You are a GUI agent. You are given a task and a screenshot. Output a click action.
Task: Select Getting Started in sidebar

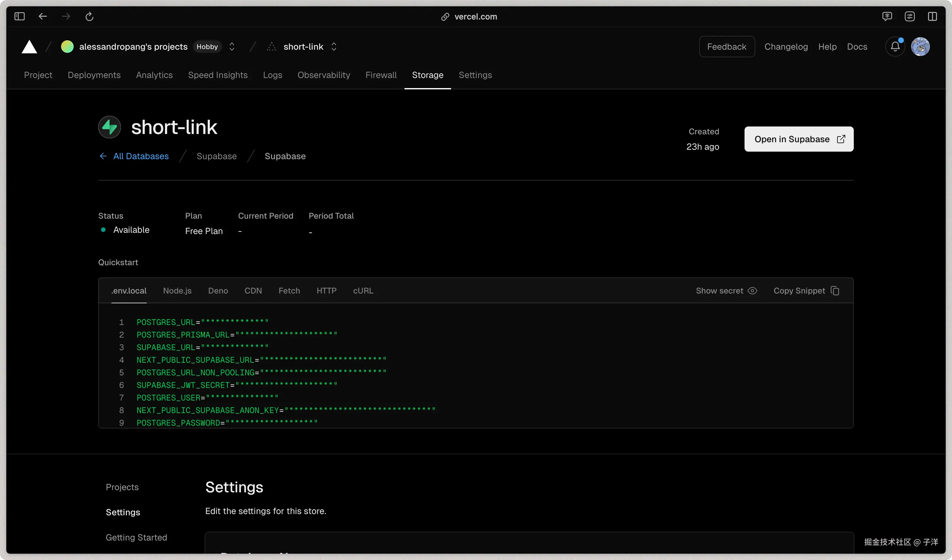point(136,537)
